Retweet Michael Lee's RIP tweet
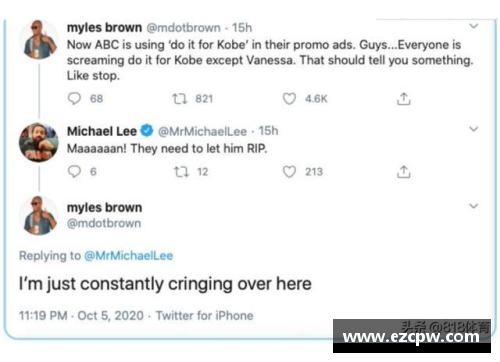The image size is (500, 362). pos(181,172)
